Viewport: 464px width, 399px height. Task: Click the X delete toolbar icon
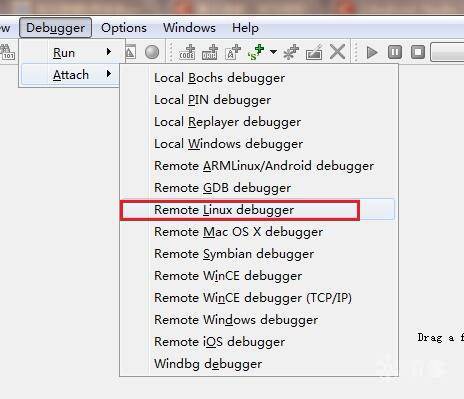337,52
